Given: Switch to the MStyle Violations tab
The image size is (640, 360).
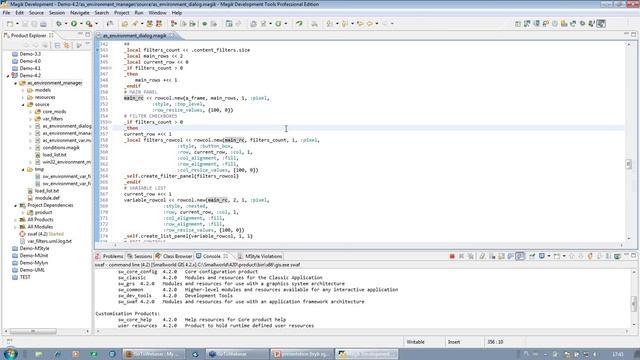Looking at the screenshot, I should point(260,256).
